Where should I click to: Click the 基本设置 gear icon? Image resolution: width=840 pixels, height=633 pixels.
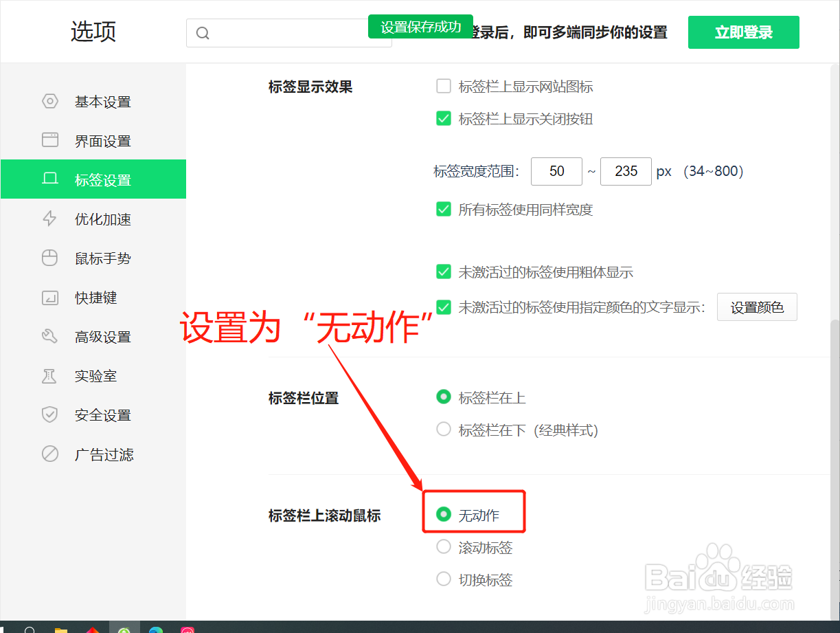49,101
